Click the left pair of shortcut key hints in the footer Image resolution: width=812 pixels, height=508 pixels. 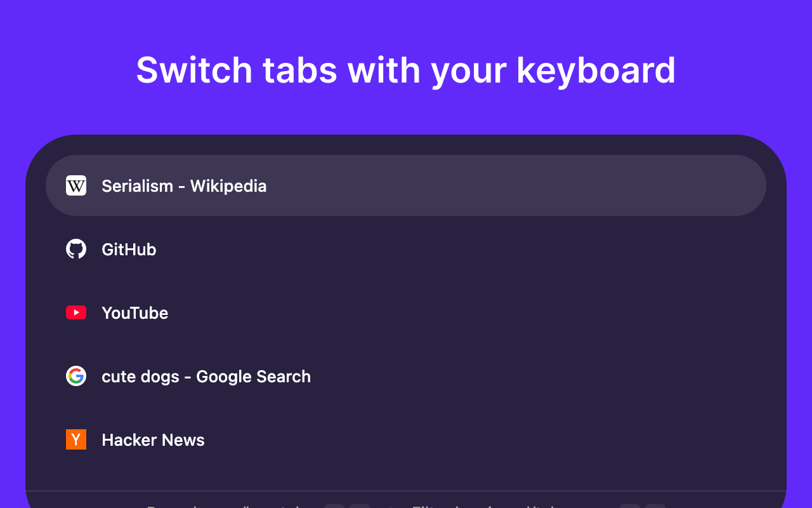[347, 506]
